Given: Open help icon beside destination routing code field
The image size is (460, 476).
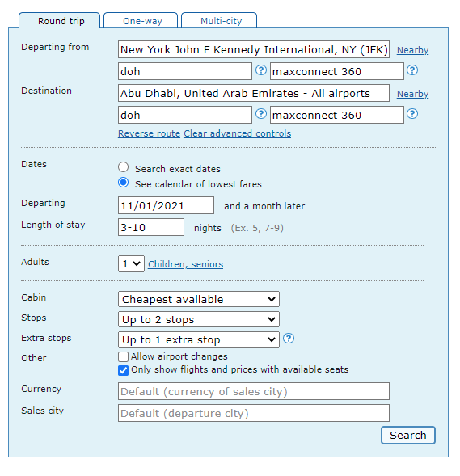Looking at the screenshot, I should pos(260,114).
